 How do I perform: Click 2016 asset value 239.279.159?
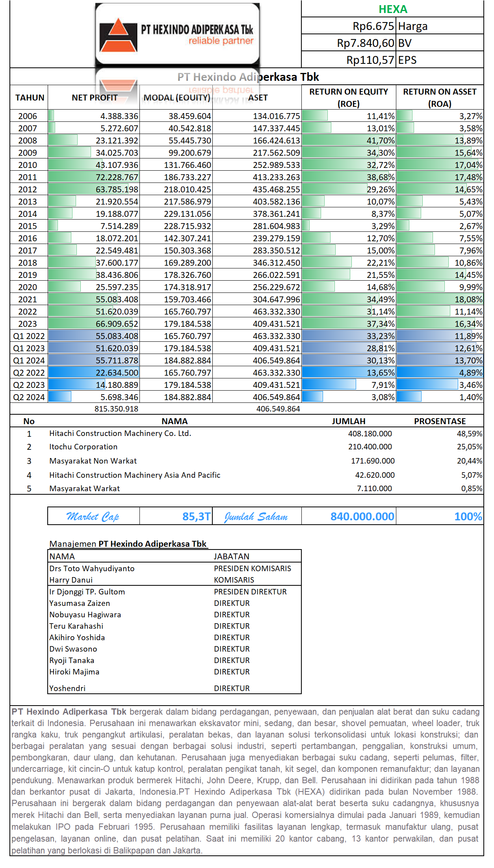[277, 238]
